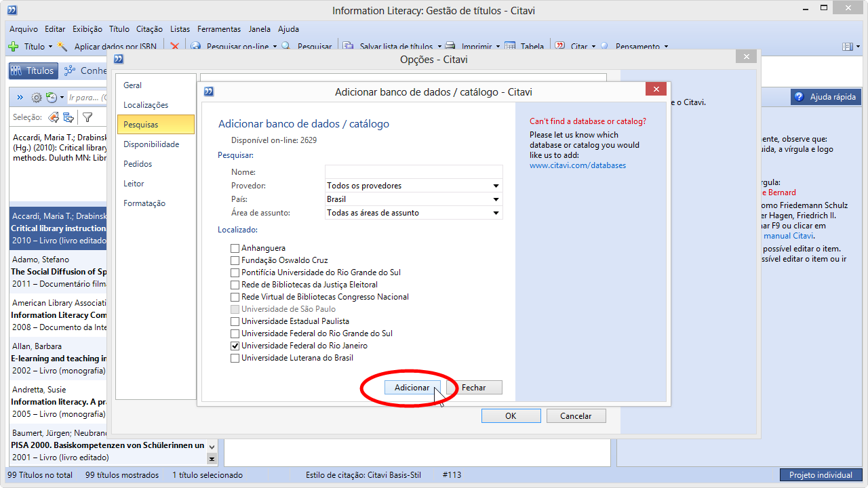Click the second selection list icon

(68, 117)
